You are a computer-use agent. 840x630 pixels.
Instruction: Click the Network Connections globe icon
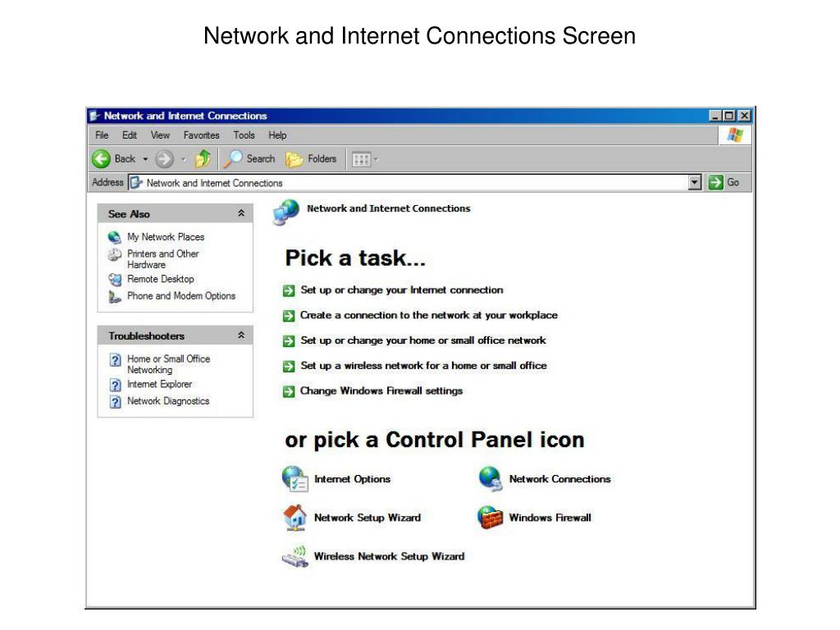click(x=491, y=478)
